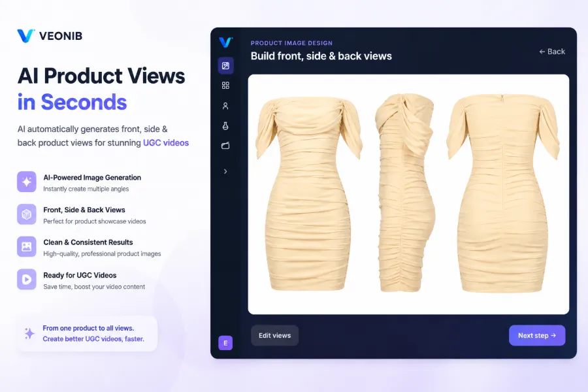Image resolution: width=588 pixels, height=392 pixels.
Task: Select the front view dress image
Action: click(308, 193)
